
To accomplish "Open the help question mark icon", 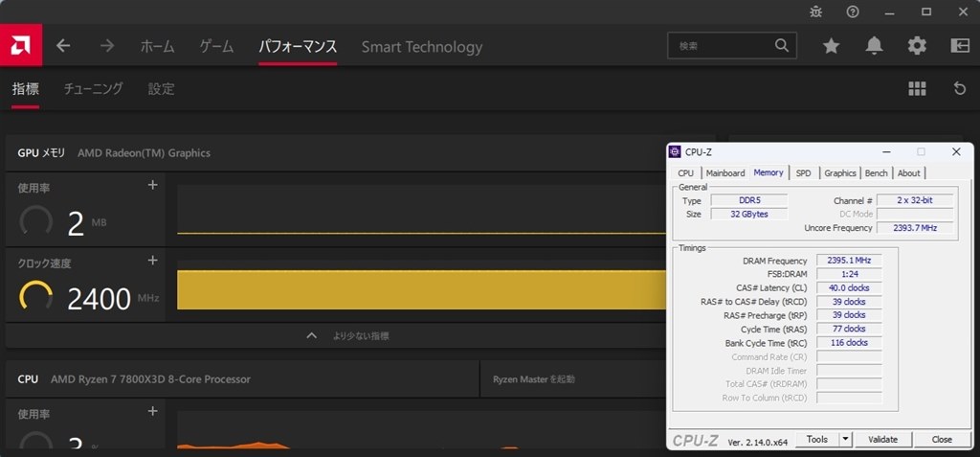I will click(853, 11).
